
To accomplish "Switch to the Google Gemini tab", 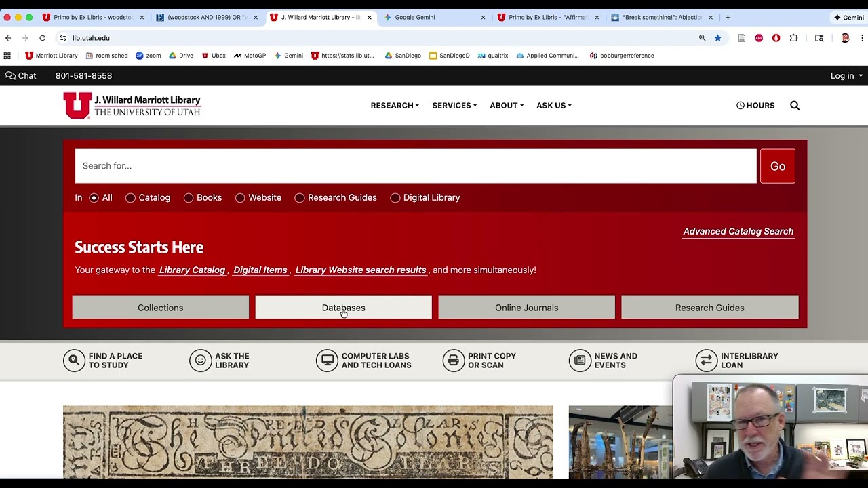I will click(x=434, y=17).
